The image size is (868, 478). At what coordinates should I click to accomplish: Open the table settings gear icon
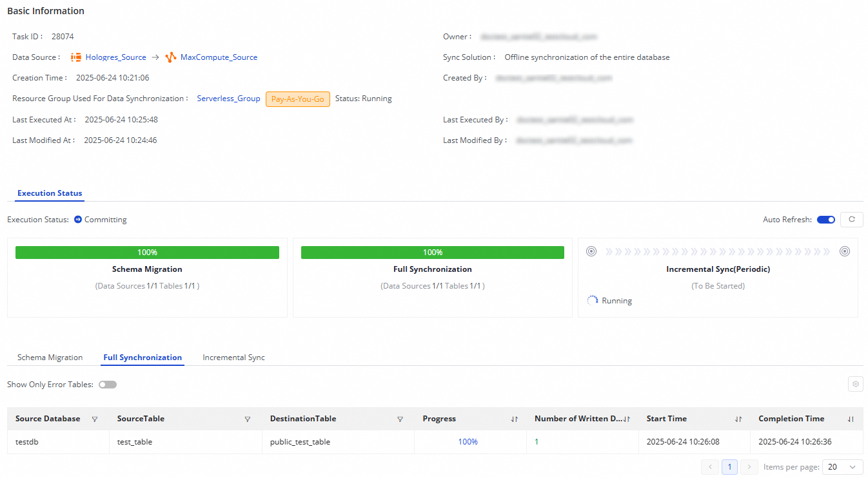855,383
